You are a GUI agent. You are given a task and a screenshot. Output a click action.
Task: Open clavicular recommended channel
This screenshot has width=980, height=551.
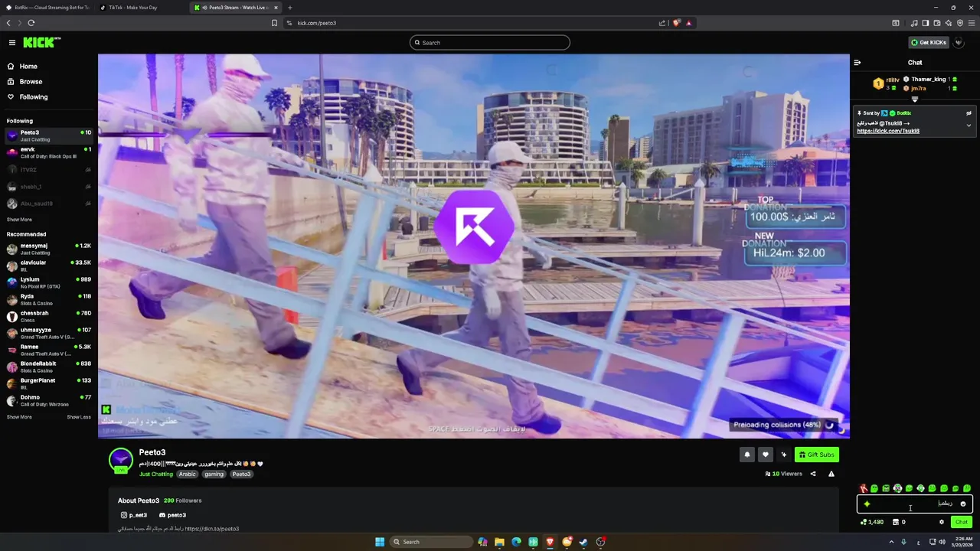point(49,266)
